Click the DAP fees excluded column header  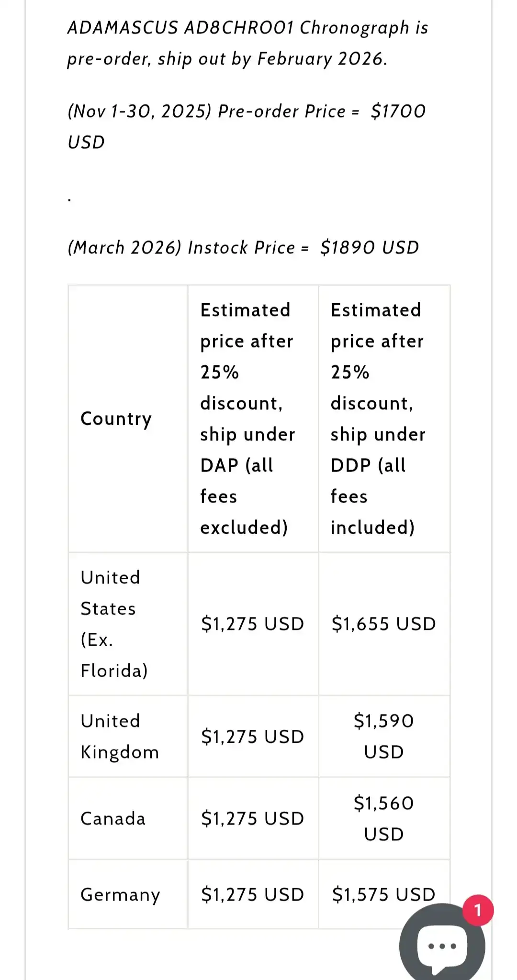coord(247,418)
